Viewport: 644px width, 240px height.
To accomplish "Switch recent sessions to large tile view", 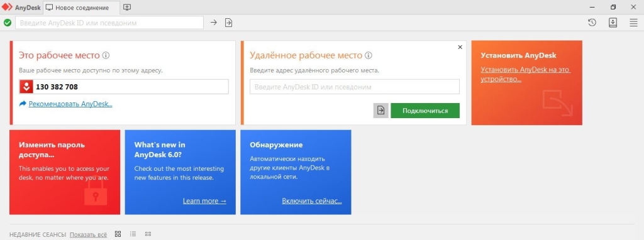I will tap(118, 234).
